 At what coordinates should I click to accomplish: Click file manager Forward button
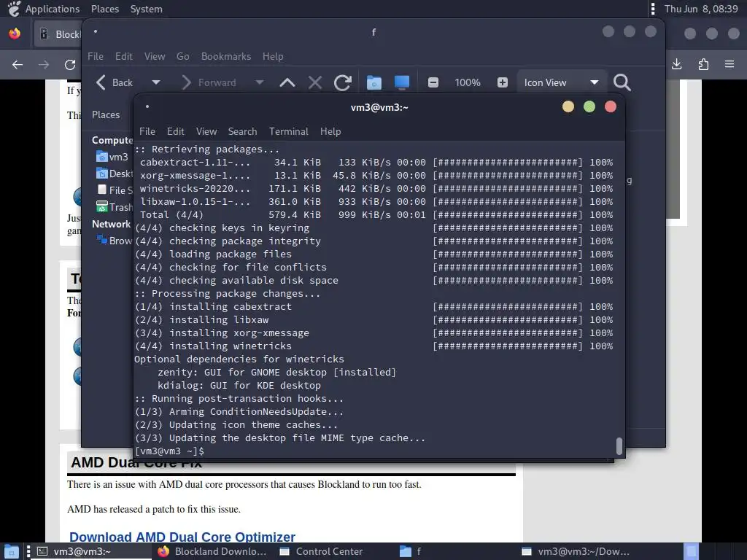[x=209, y=82]
